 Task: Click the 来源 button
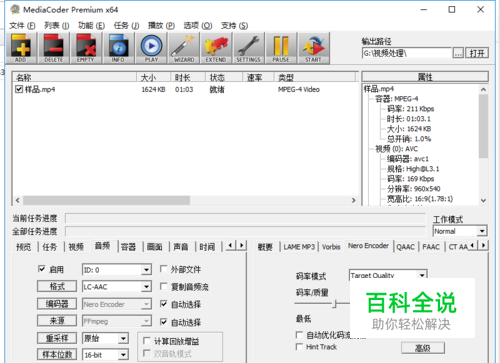click(57, 321)
